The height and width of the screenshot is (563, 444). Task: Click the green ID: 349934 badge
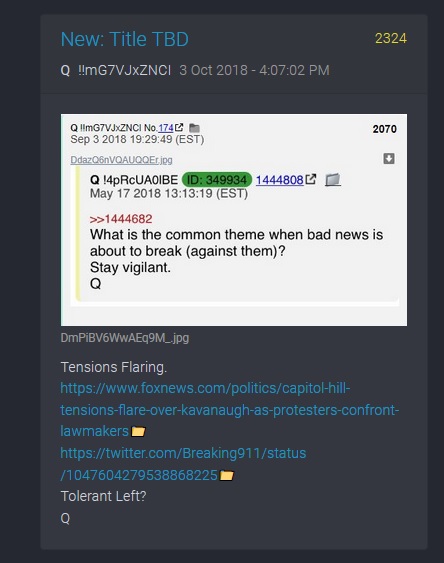tap(217, 180)
